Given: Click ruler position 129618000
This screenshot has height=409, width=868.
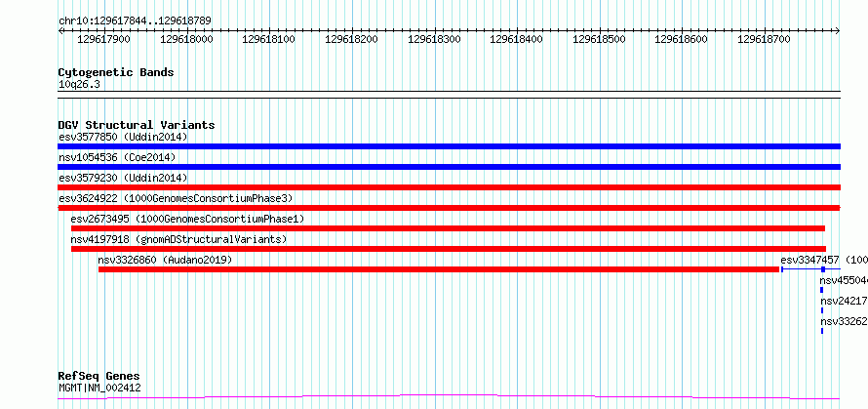Looking at the screenshot, I should (x=186, y=39).
